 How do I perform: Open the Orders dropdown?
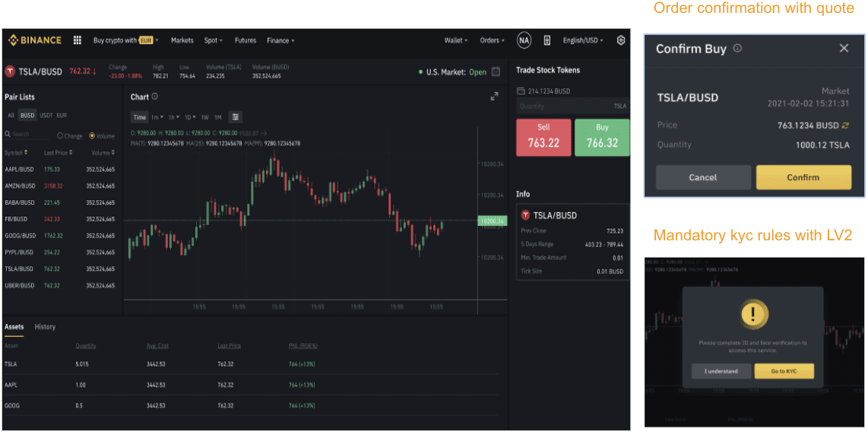pos(492,40)
